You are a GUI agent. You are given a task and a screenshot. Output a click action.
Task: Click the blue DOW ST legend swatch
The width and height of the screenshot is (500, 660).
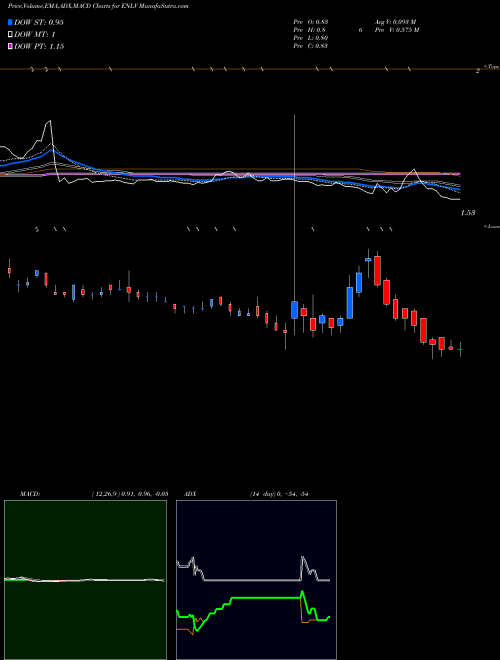click(x=11, y=22)
